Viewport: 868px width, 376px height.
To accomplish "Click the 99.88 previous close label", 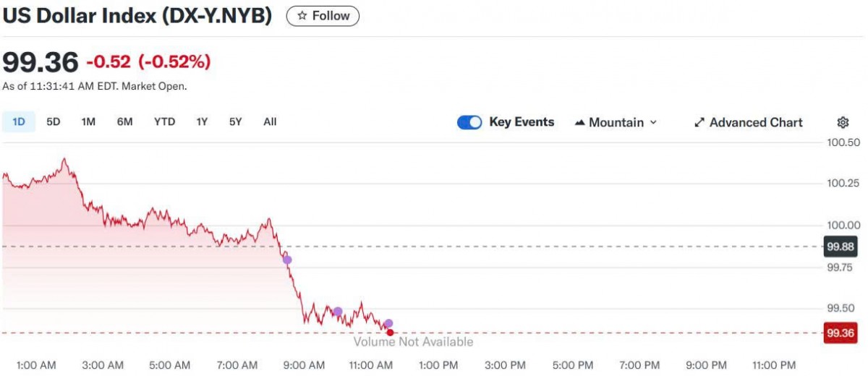I will (x=841, y=247).
